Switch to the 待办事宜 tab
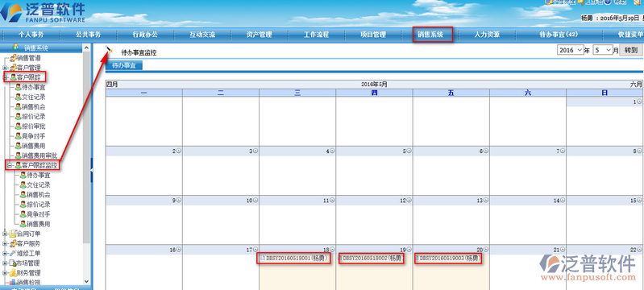The height and width of the screenshot is (290, 644). coord(123,66)
